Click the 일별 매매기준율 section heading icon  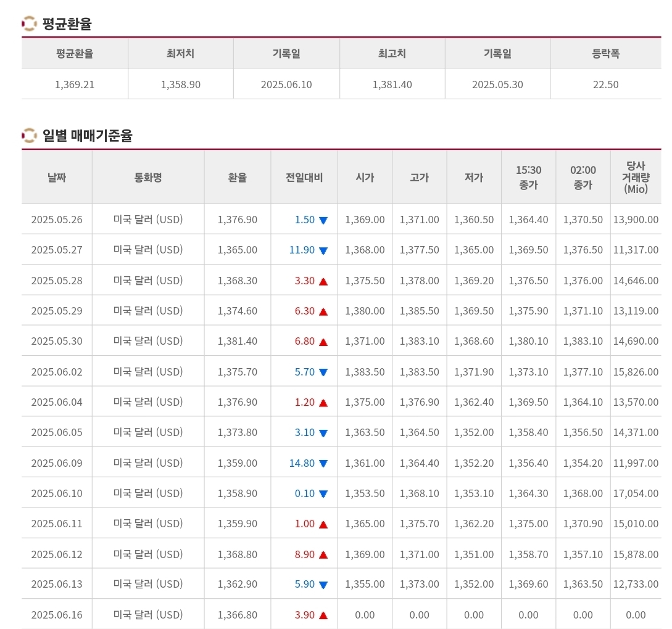click(x=29, y=135)
